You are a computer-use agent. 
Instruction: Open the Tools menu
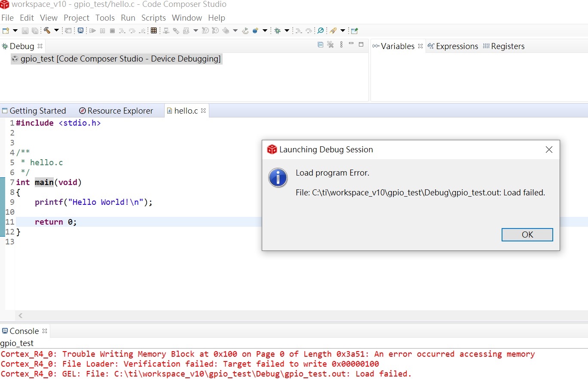(x=105, y=18)
